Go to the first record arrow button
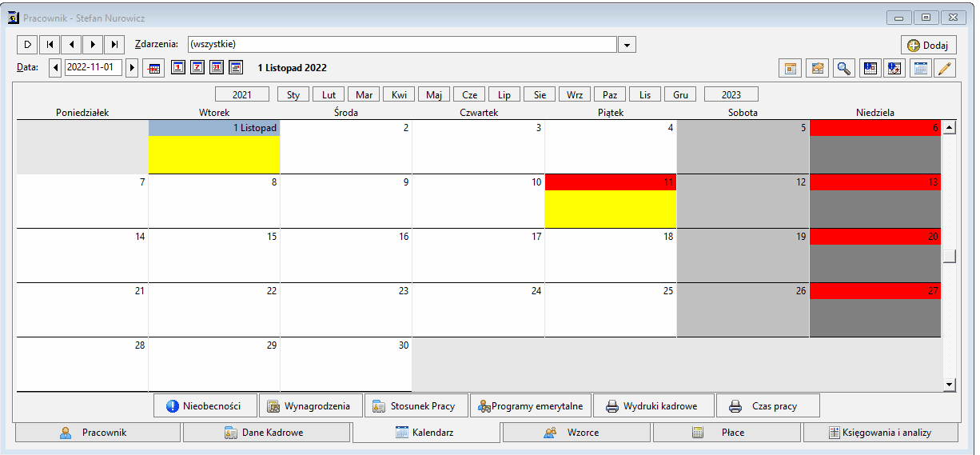Screen dimensions: 980x455 (50, 44)
